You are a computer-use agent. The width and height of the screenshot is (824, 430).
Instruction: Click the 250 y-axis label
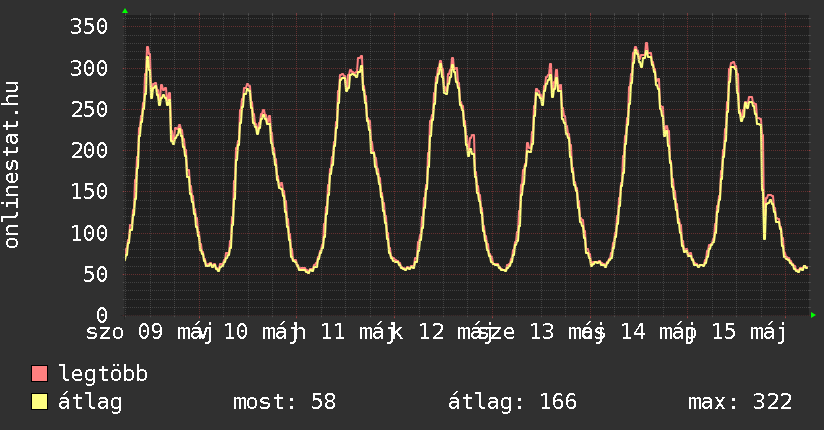[x=89, y=109]
